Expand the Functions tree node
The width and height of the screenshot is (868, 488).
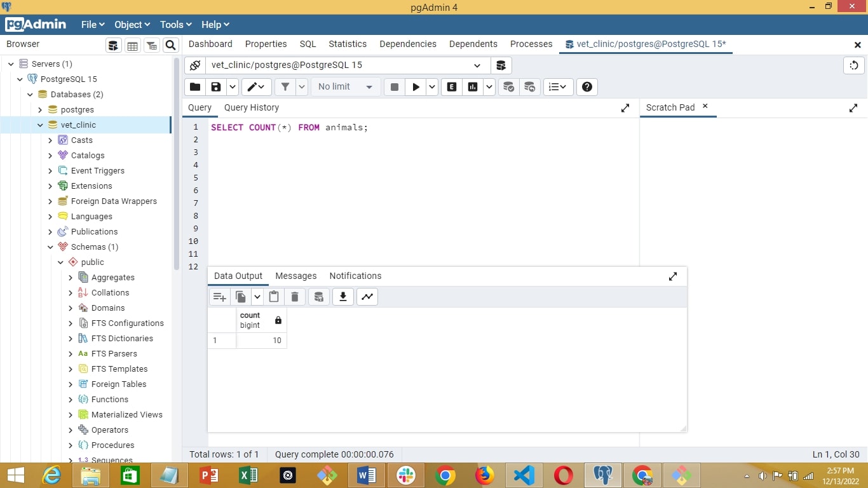(71, 400)
